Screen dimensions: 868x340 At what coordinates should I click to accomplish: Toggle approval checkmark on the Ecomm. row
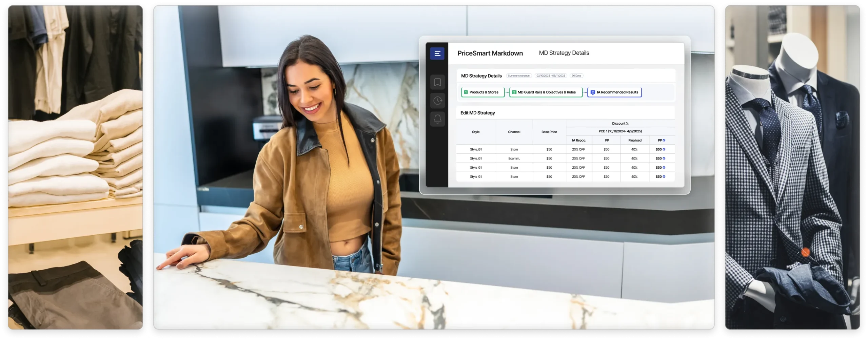coord(664,158)
